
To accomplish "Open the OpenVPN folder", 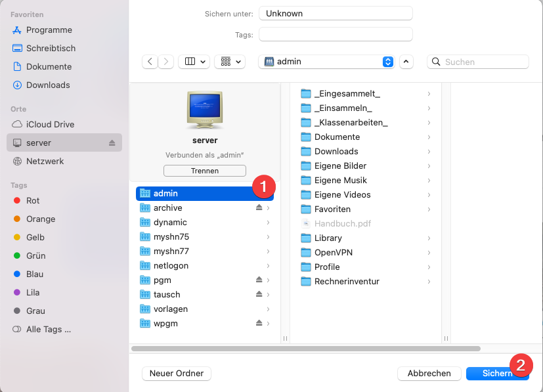I will (366, 253).
